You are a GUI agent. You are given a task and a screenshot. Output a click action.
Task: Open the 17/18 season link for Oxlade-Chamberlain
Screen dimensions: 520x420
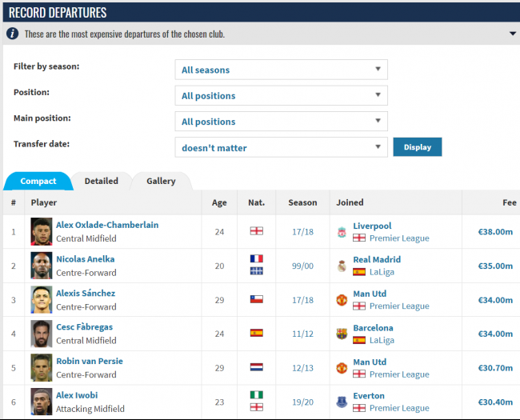(302, 232)
